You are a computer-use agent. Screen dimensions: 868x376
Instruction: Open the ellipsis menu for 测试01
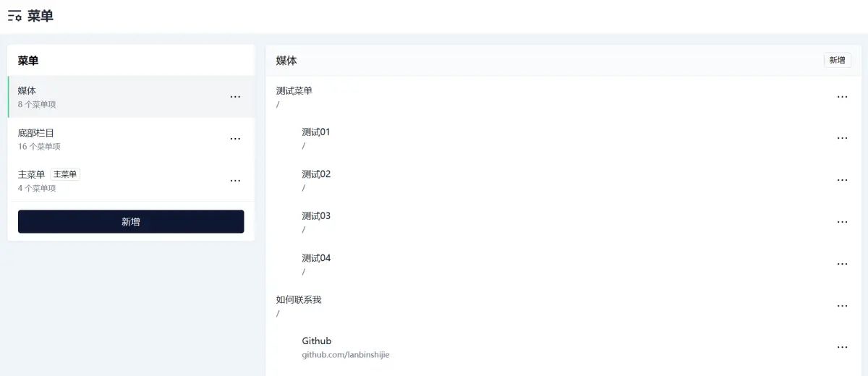pyautogui.click(x=842, y=138)
